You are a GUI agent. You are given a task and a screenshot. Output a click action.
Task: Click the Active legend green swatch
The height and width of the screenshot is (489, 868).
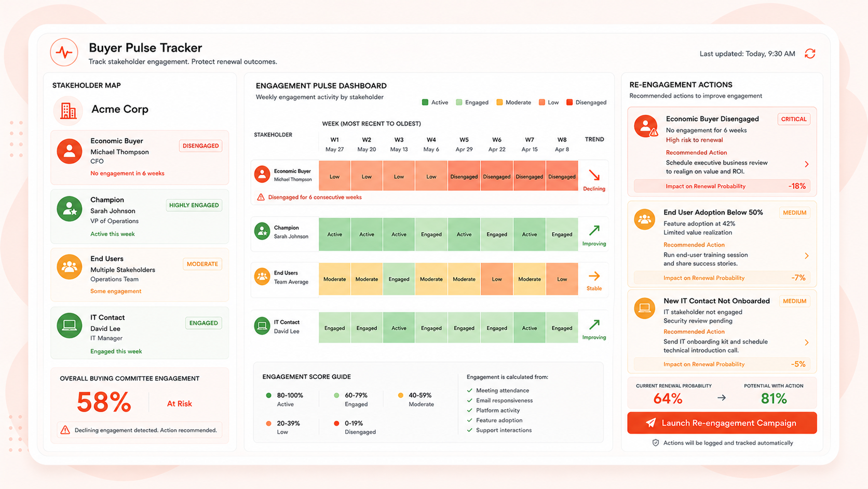pos(425,102)
